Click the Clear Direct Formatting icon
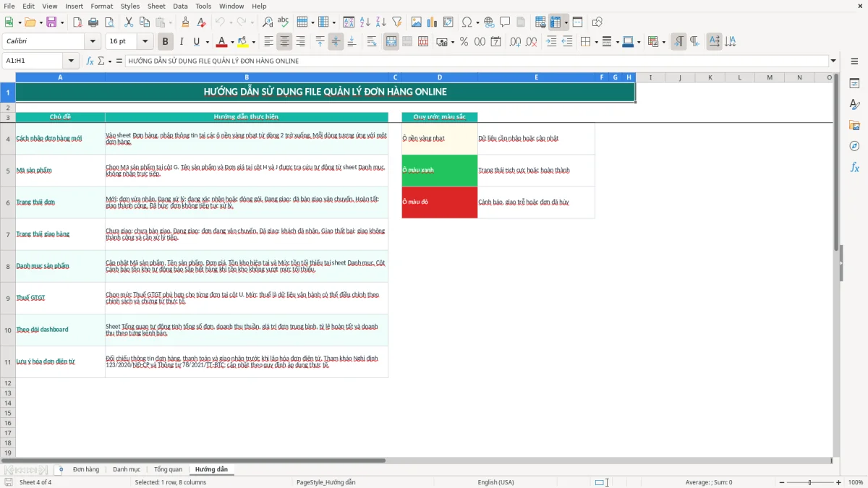 coord(202,22)
